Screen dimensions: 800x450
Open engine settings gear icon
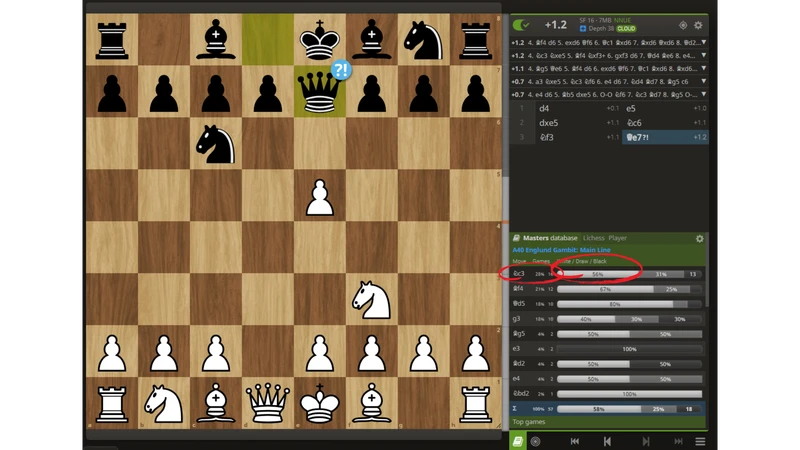tap(698, 25)
